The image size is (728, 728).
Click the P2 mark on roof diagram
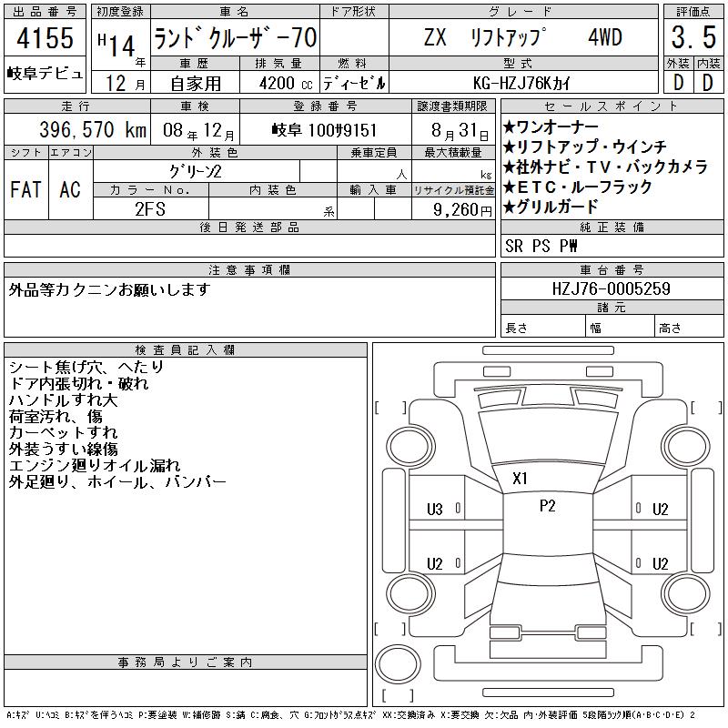(x=548, y=506)
